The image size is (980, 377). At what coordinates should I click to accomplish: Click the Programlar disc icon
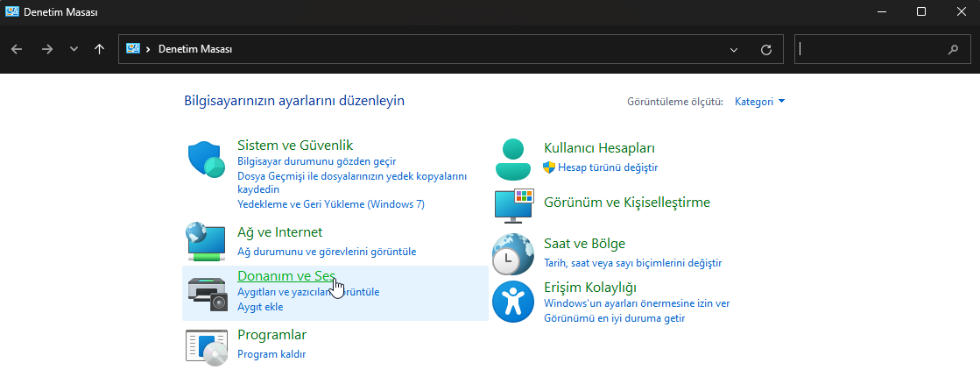(x=207, y=347)
